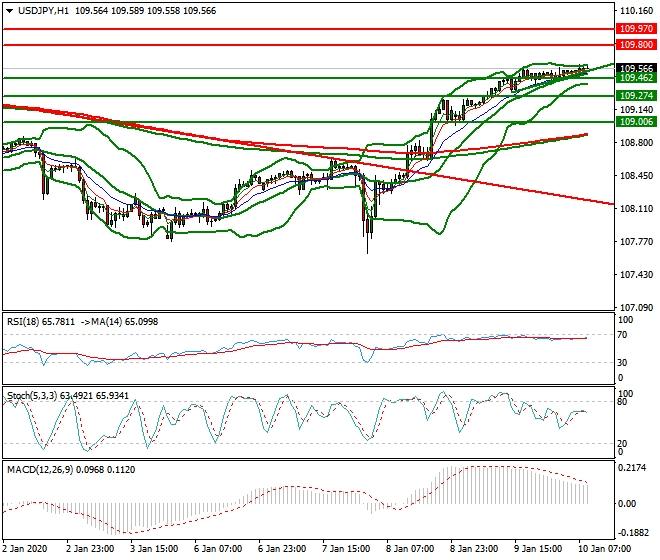
Task: Select the 9 Jan 15:00 time label
Action: point(538,549)
